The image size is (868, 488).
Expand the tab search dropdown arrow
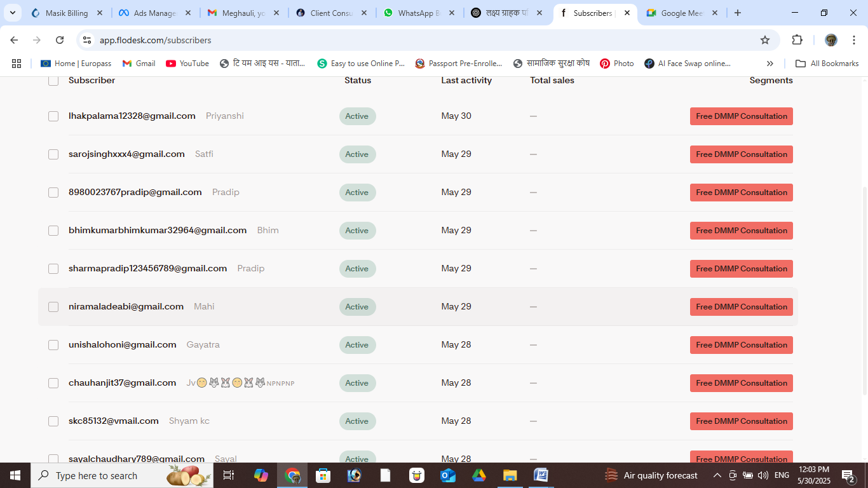click(12, 13)
